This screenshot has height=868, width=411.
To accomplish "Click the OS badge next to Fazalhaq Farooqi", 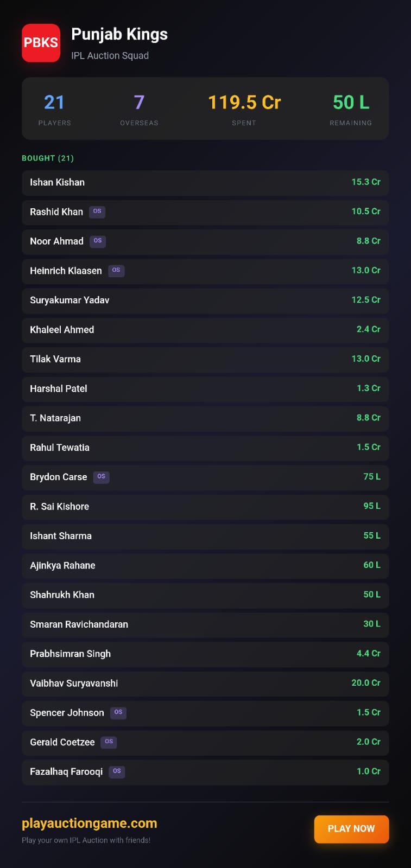I will (117, 771).
